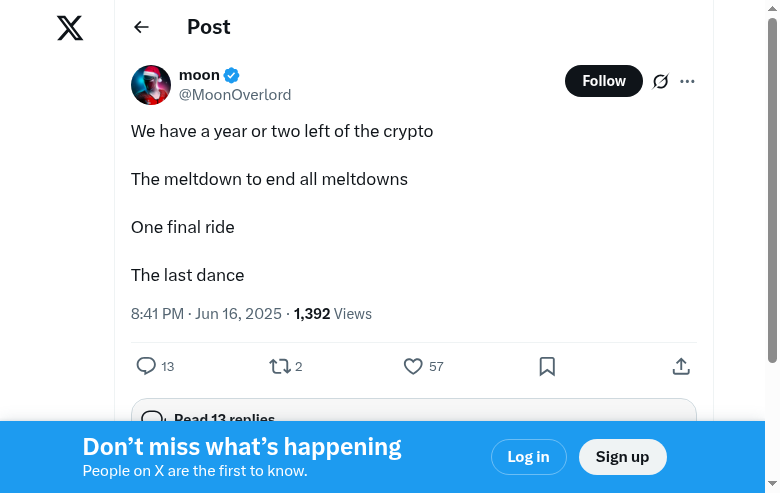Click the blue verified badge
Viewport: 780px width, 493px height.
(231, 75)
